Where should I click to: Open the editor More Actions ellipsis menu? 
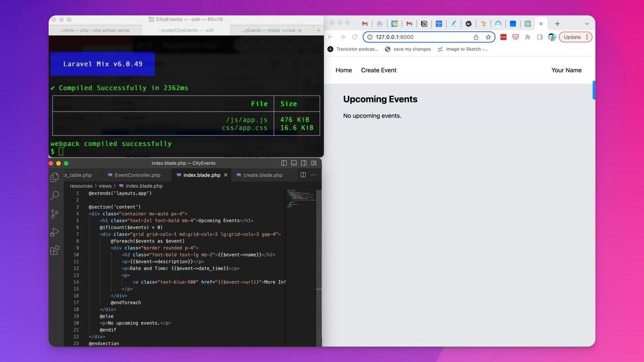313,175
